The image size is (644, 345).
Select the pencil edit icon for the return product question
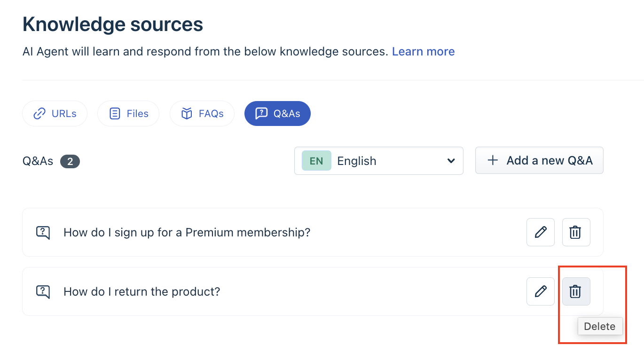[540, 291]
